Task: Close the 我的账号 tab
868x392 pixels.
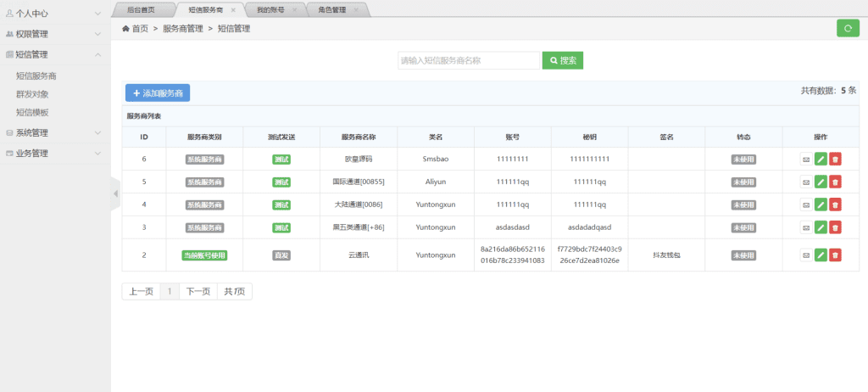Action: (x=294, y=10)
